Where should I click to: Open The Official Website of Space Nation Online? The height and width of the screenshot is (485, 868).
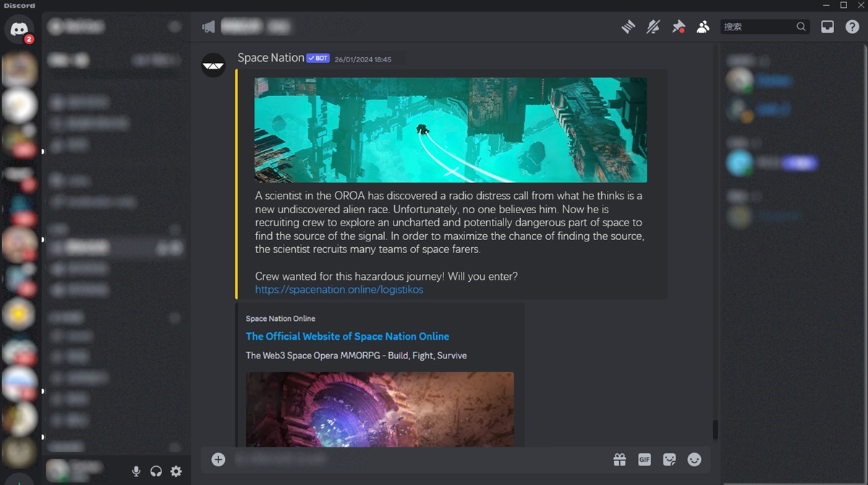[x=347, y=336]
